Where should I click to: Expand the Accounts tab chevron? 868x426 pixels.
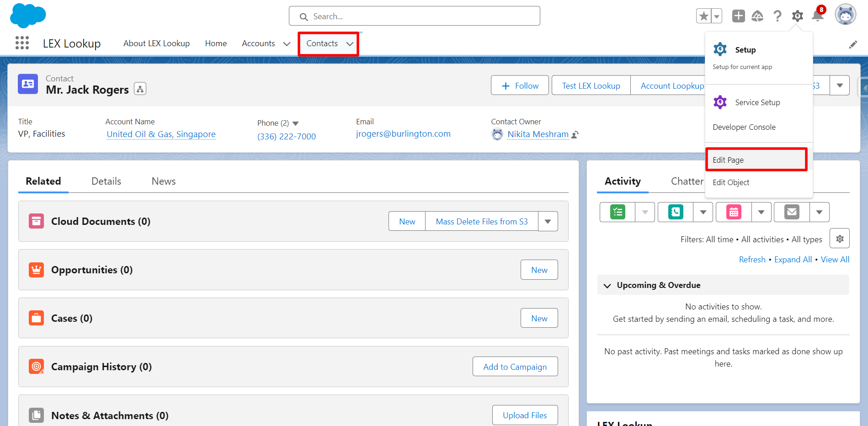[x=287, y=44]
